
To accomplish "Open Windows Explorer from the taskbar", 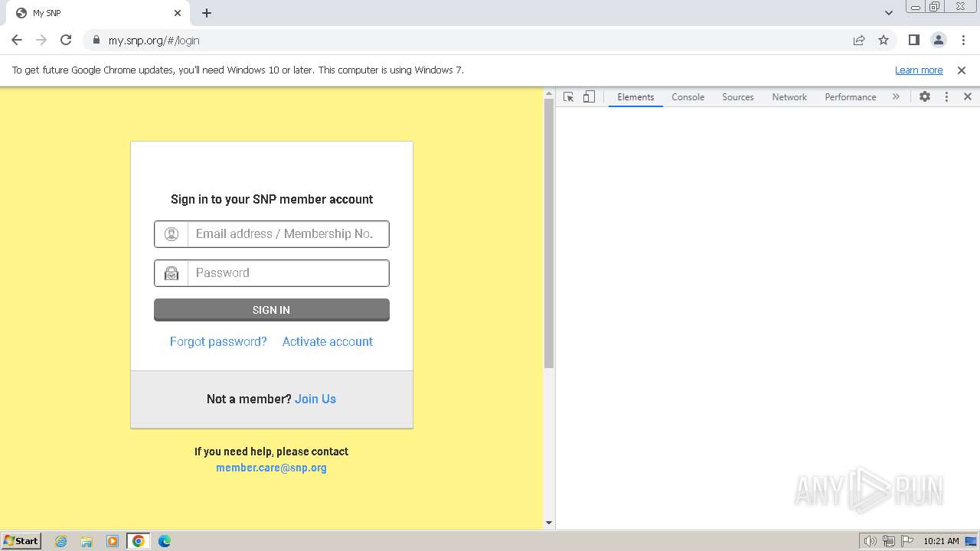I will (x=87, y=541).
